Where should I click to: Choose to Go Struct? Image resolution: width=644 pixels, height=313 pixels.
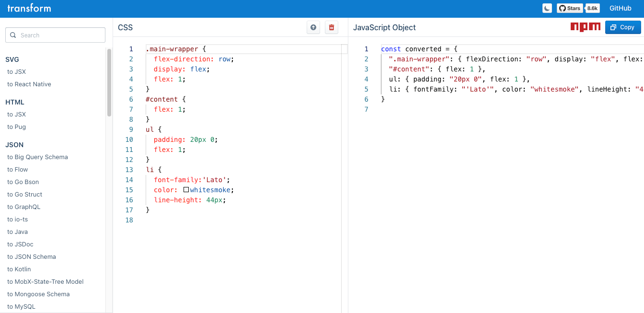click(25, 195)
